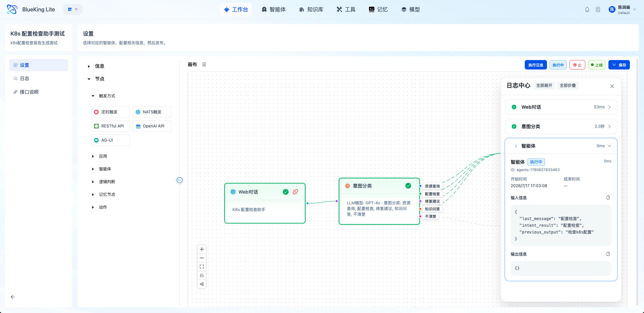Click the auto-layout icon under the lock
Viewport: 644px width, 313px height.
(x=202, y=284)
